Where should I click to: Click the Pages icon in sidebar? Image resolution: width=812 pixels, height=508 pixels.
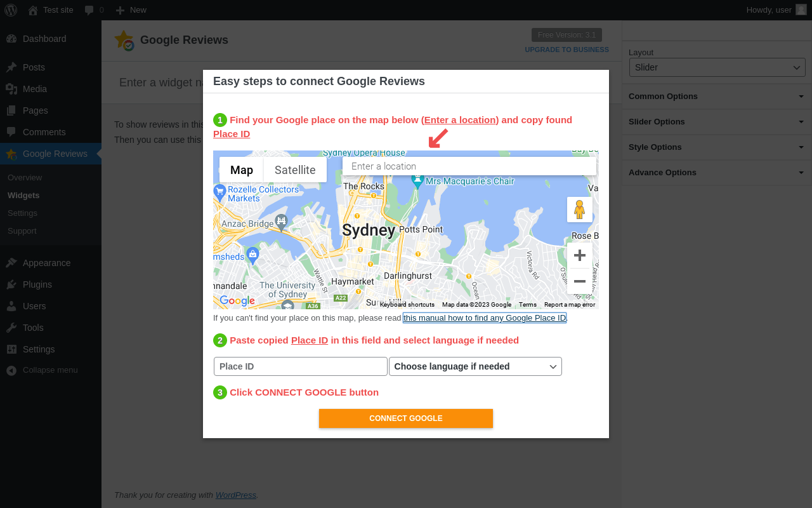click(x=11, y=110)
